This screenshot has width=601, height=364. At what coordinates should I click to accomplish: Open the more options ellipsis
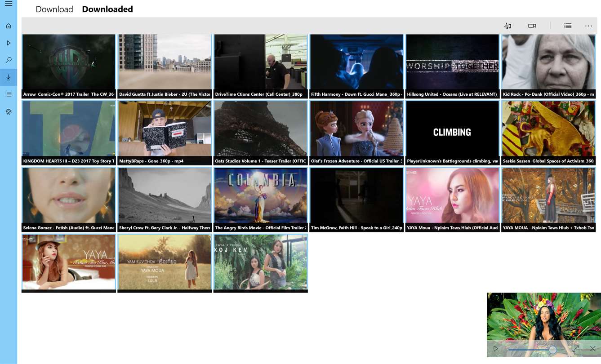pyautogui.click(x=588, y=26)
